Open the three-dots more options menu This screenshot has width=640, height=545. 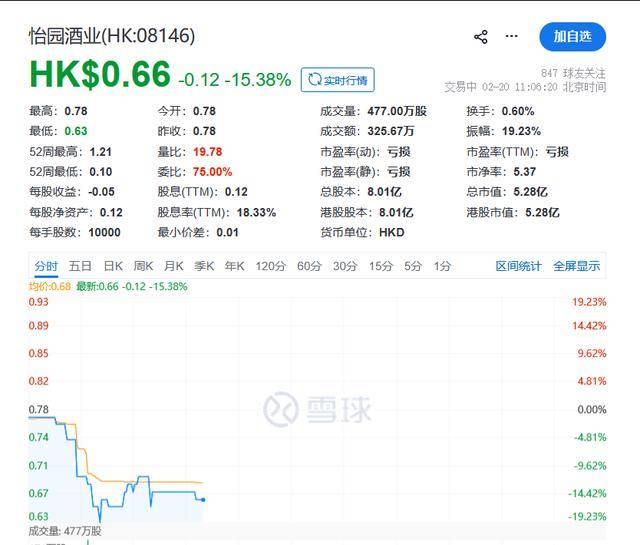pyautogui.click(x=512, y=37)
